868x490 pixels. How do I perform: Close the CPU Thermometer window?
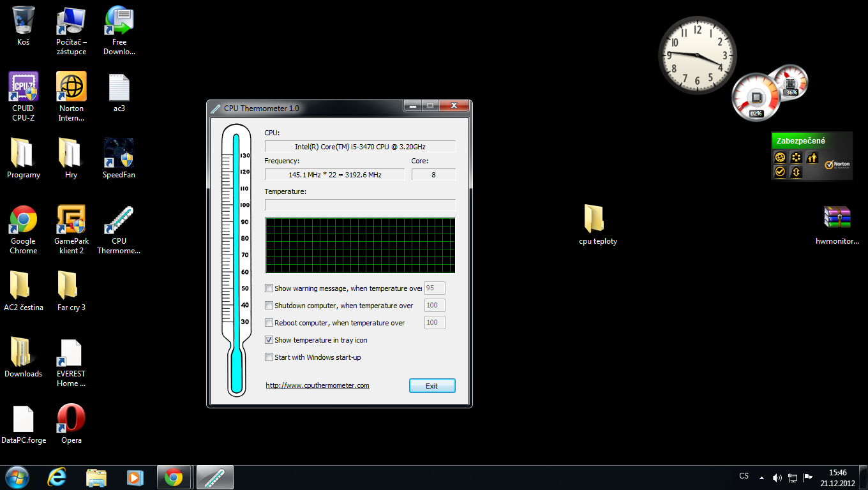[454, 105]
